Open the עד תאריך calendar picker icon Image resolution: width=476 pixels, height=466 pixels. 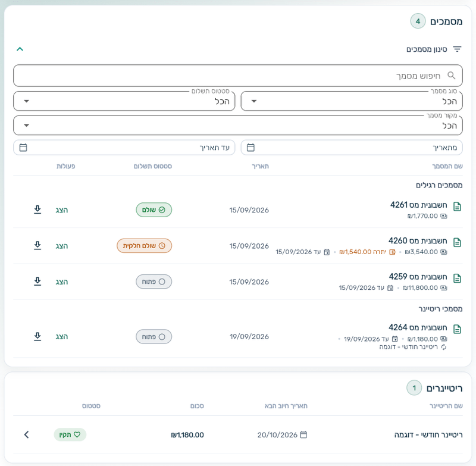(x=23, y=148)
